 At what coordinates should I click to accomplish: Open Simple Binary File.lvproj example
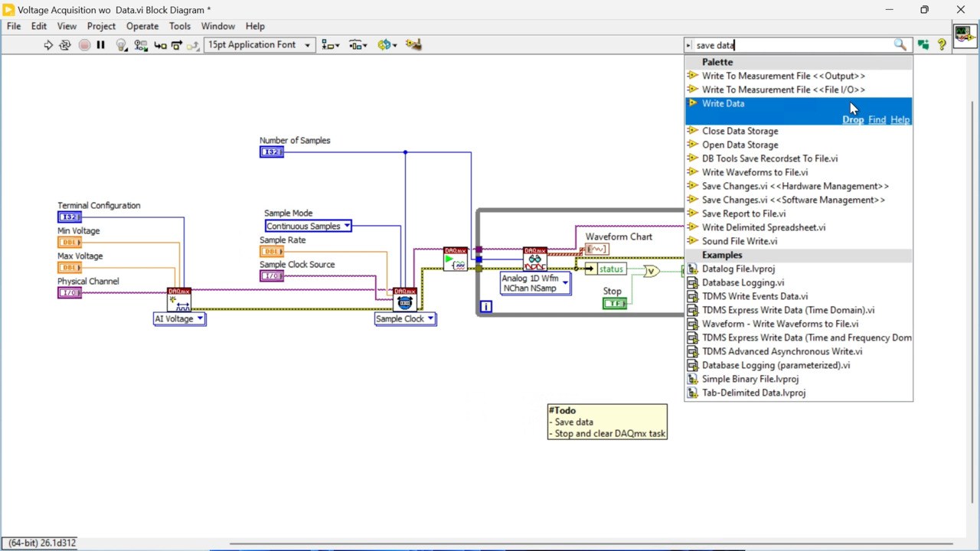[799, 379]
